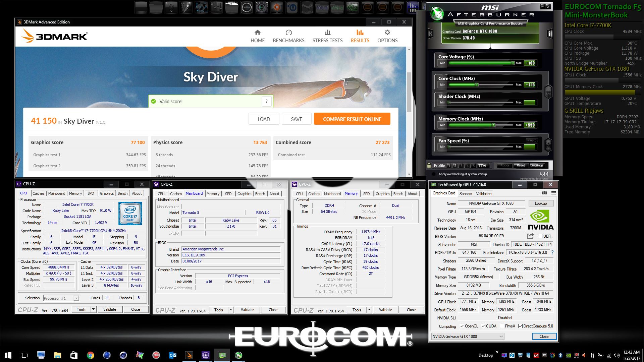Toggle DirectCompute 5.0 checkbox
This screenshot has height=362, width=644.
coord(521,326)
